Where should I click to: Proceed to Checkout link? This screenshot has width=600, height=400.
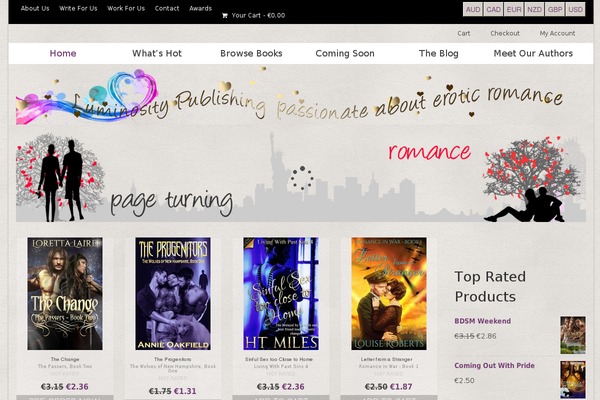click(505, 33)
